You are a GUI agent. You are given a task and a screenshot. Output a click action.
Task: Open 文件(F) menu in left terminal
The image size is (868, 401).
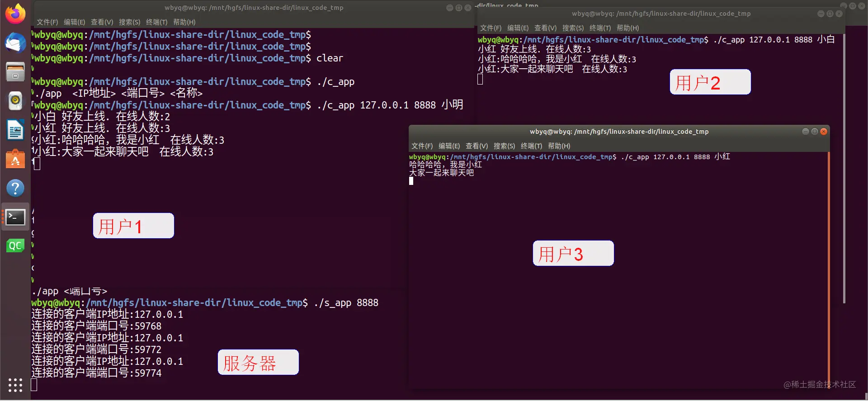coord(47,22)
